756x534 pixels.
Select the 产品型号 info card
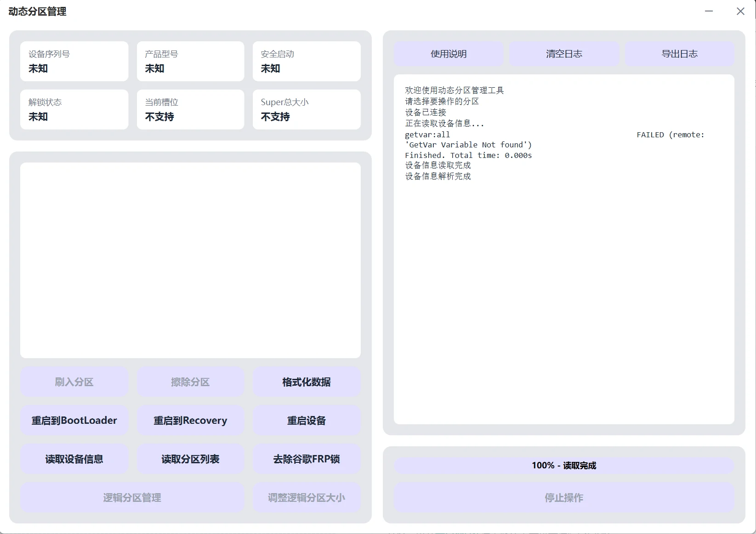point(190,62)
